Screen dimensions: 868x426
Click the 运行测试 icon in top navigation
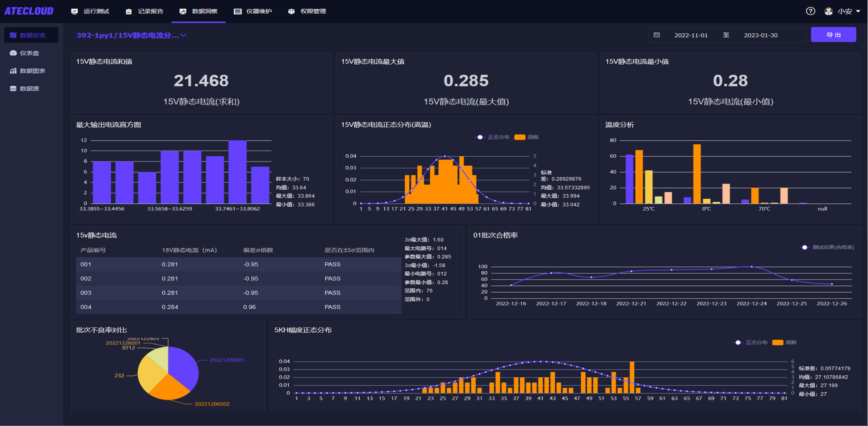pos(75,11)
